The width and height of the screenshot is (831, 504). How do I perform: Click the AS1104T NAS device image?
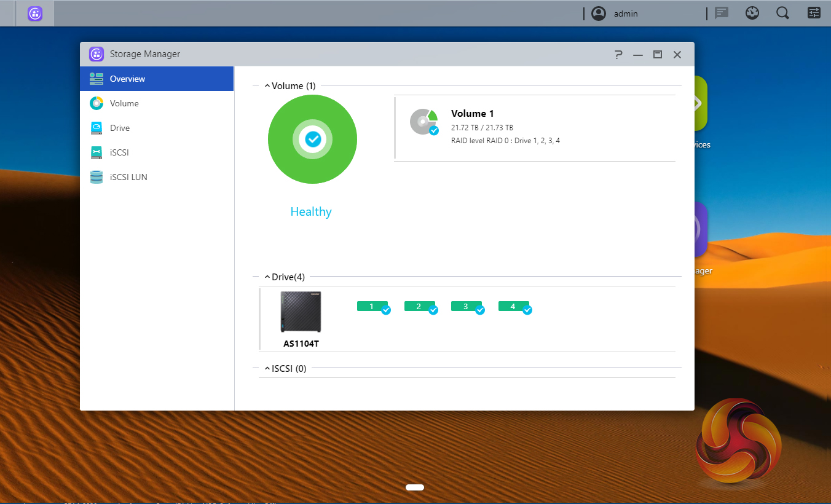(x=301, y=312)
